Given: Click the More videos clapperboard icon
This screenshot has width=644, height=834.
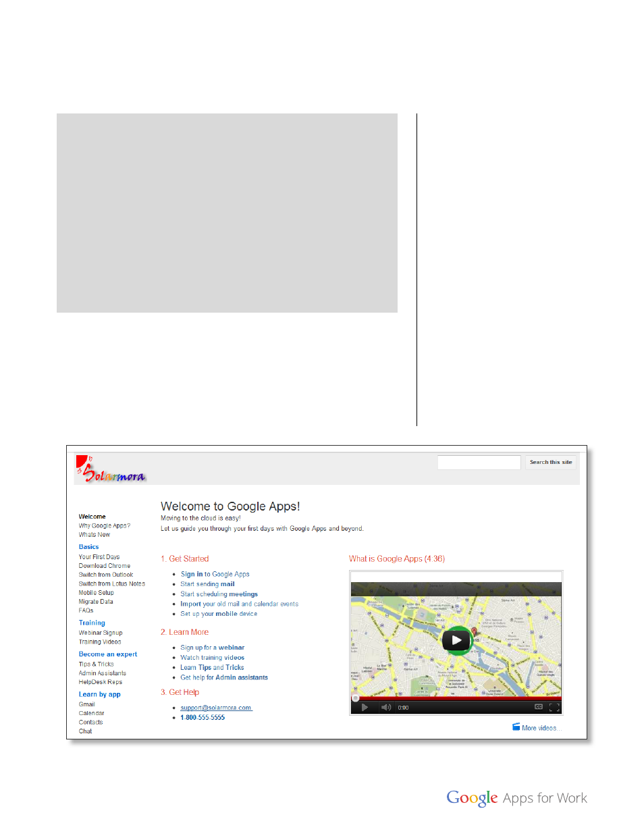Looking at the screenshot, I should click(x=516, y=727).
